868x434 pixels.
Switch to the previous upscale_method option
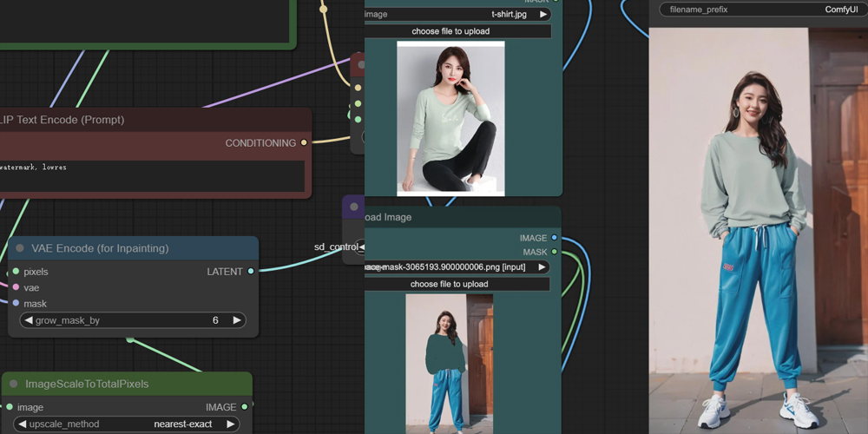tap(23, 424)
